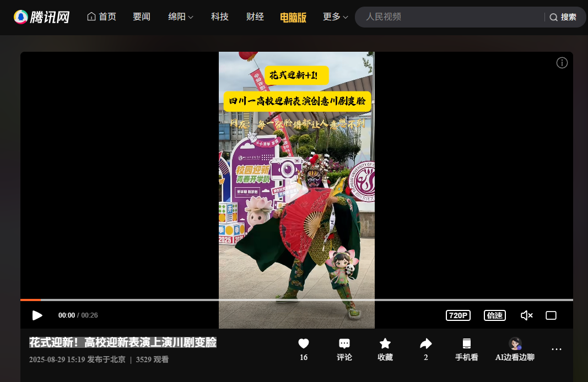The height and width of the screenshot is (382, 588).
Task: Open the 倍速 playback speed menu
Action: click(494, 315)
